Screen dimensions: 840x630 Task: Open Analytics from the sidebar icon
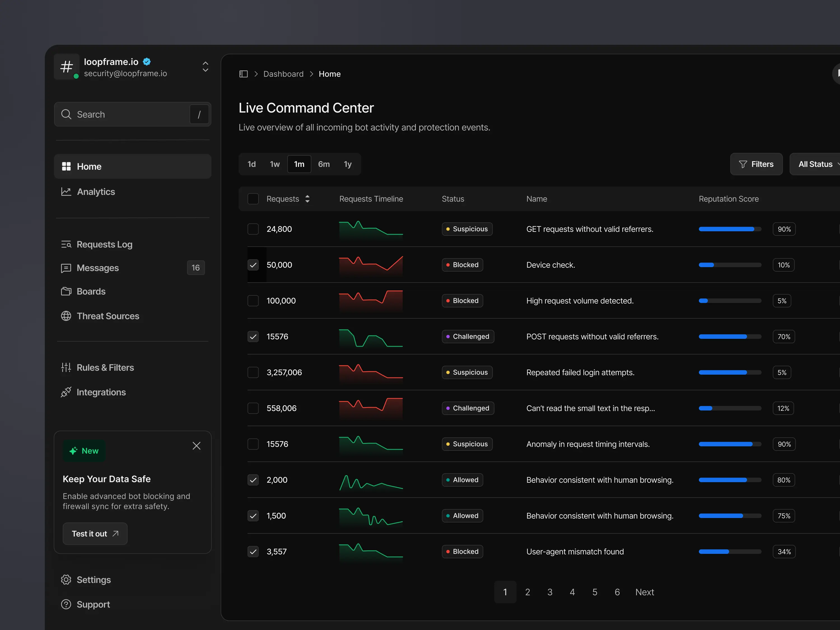pyautogui.click(x=66, y=192)
